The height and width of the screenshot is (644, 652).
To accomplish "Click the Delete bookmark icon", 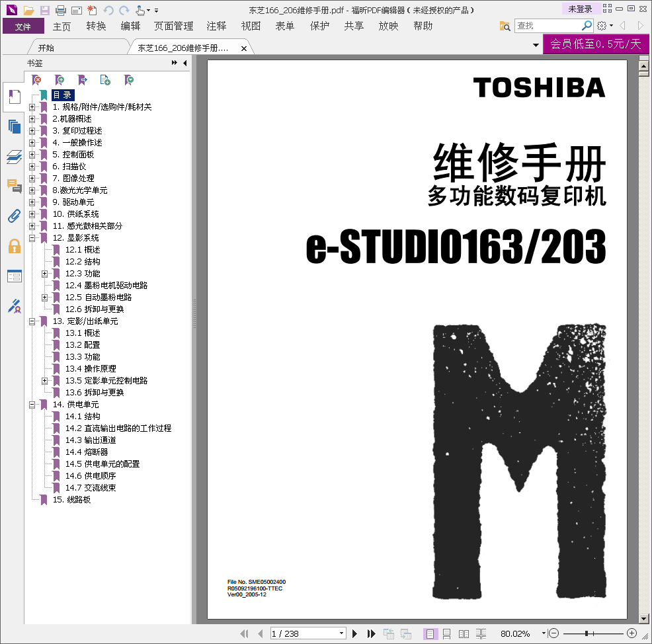I will pyautogui.click(x=36, y=79).
